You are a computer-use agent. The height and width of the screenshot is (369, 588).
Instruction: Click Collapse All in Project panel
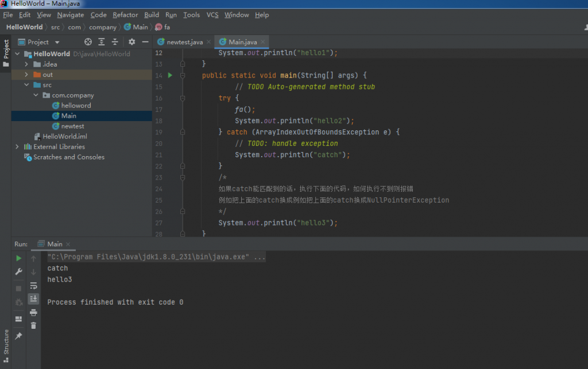point(115,42)
